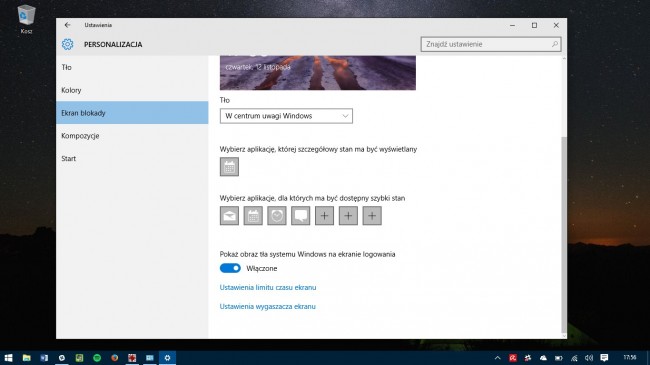This screenshot has height=365, width=650.
Task: Open the Start settings section
Action: point(132,158)
